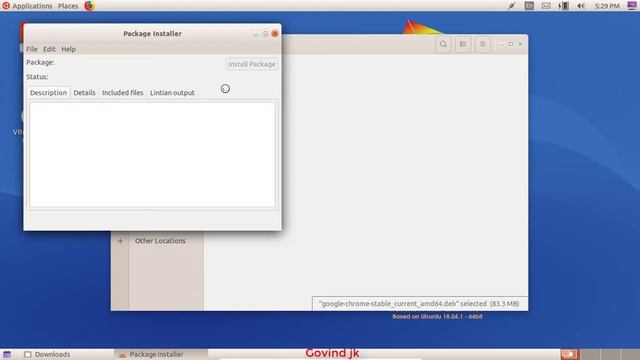Open the keyboard layout indicator
The height and width of the screenshot is (360, 640).
(x=529, y=6)
